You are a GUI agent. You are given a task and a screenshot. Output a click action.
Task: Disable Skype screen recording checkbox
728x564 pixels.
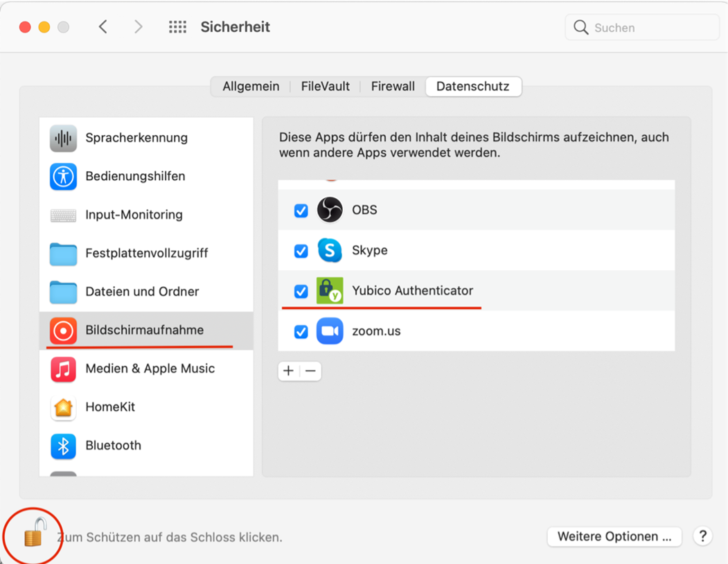tap(301, 251)
